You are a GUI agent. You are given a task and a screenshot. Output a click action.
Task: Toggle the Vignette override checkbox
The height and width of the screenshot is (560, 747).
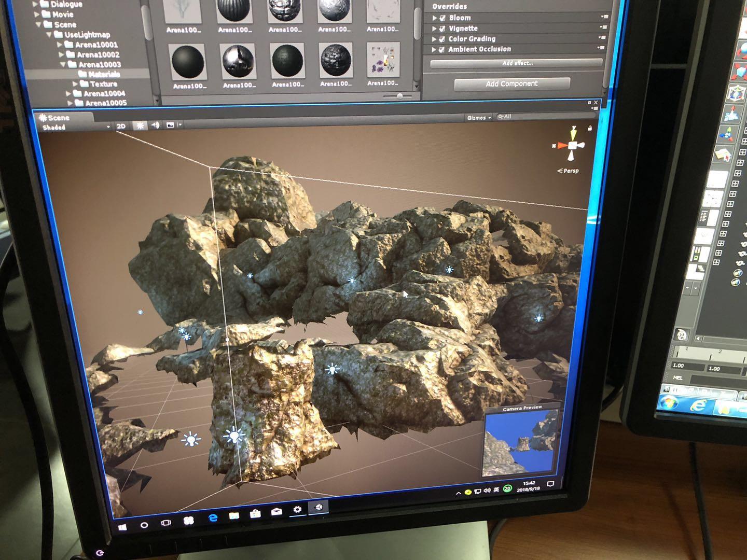coord(442,29)
